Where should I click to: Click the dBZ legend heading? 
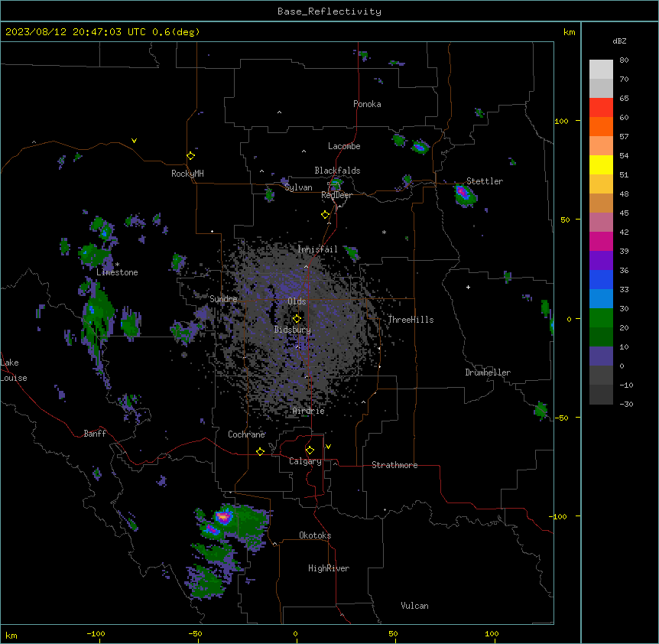tap(619, 41)
